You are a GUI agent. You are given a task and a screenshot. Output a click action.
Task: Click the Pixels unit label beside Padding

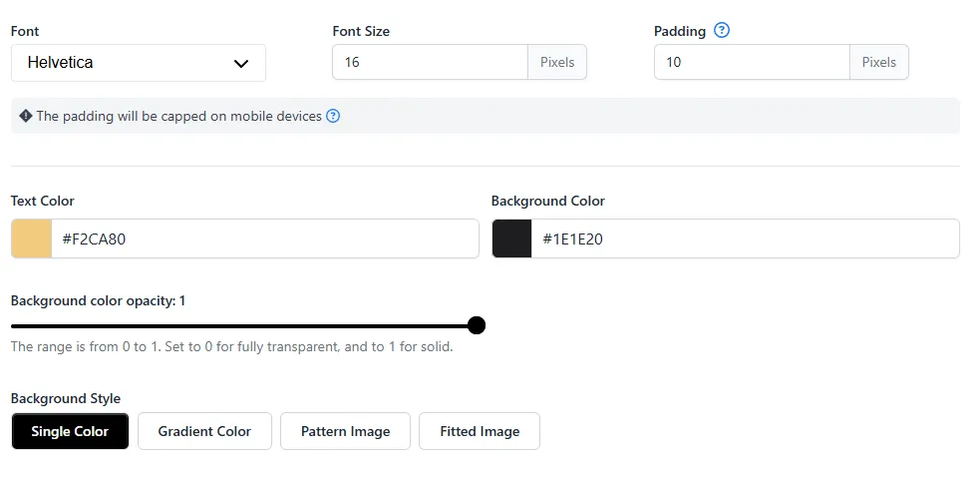point(878,62)
